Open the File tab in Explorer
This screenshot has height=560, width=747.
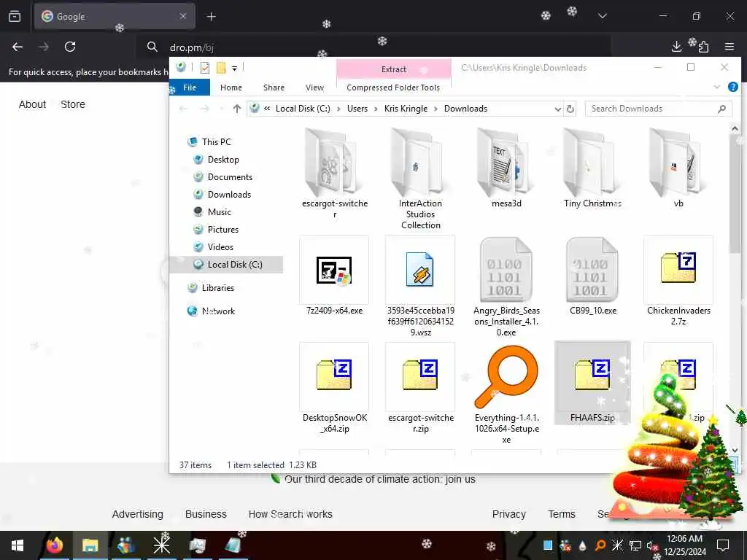pyautogui.click(x=190, y=87)
